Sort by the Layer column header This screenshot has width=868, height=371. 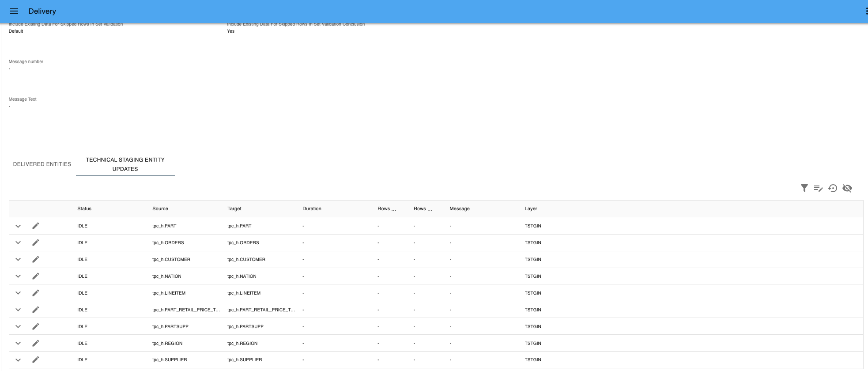tap(531, 208)
